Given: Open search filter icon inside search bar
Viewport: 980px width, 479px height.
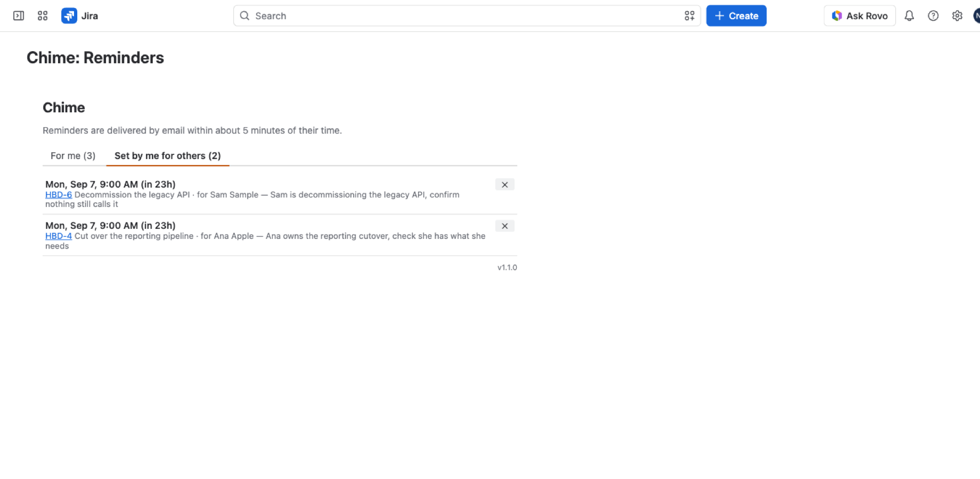Looking at the screenshot, I should 689,16.
